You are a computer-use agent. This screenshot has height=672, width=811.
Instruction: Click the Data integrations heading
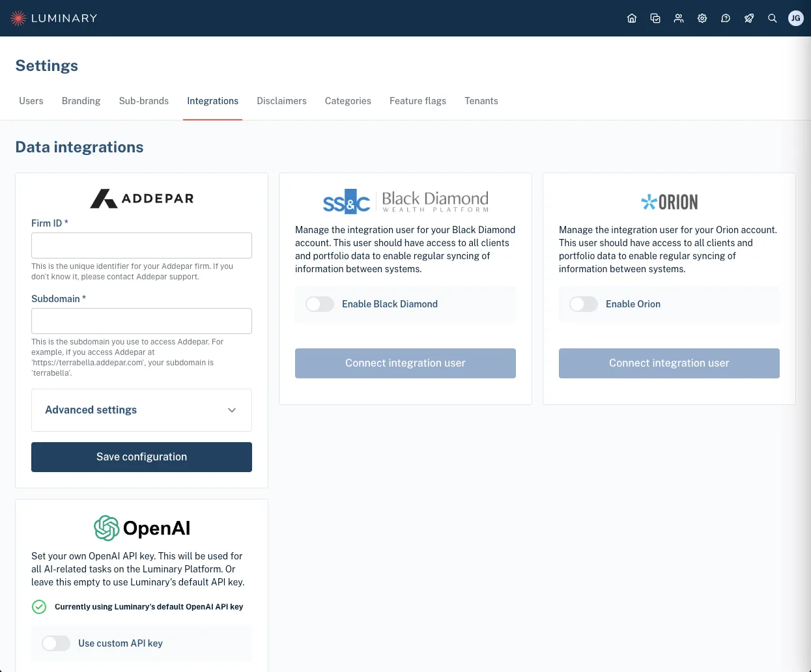[x=79, y=147]
